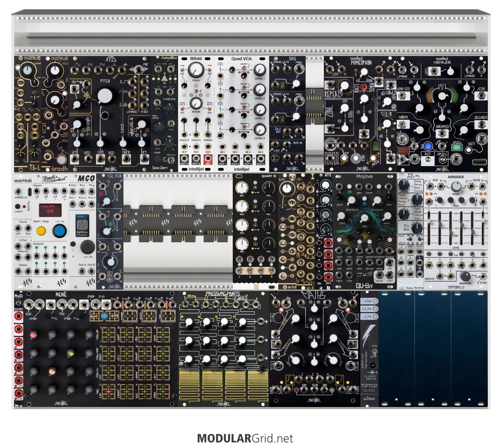Image resolution: width=491 pixels, height=448 pixels.
Task: Select the MuDi module
Action: pos(19,349)
